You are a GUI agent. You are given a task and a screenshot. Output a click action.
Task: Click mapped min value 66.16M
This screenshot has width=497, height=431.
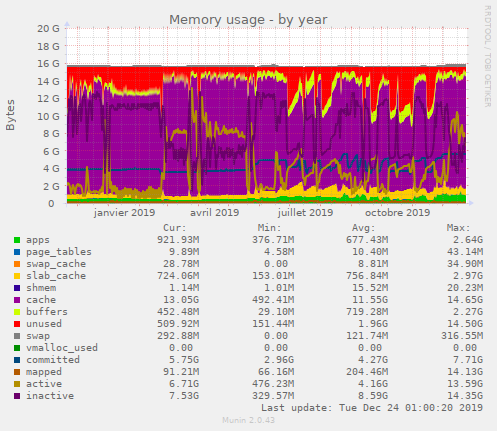pyautogui.click(x=276, y=372)
